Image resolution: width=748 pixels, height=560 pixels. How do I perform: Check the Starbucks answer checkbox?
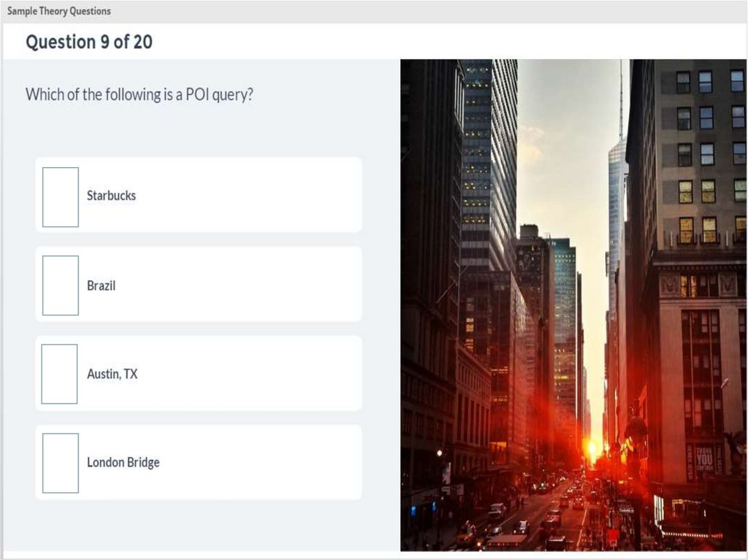click(x=61, y=197)
